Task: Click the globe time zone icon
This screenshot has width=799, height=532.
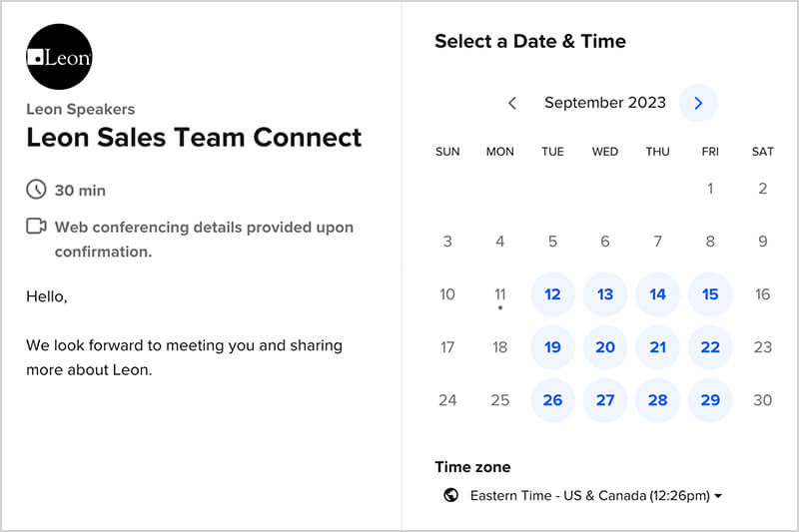Action: pyautogui.click(x=451, y=495)
